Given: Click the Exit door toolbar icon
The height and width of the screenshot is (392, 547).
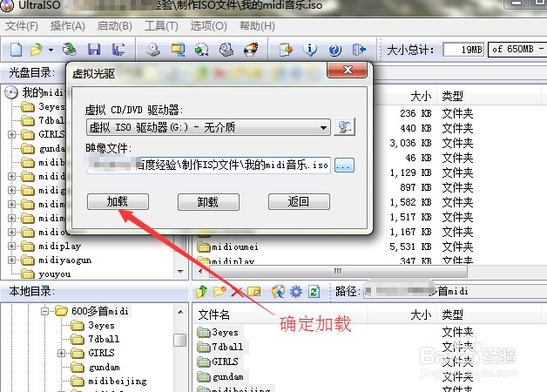Looking at the screenshot, I should tap(360, 50).
